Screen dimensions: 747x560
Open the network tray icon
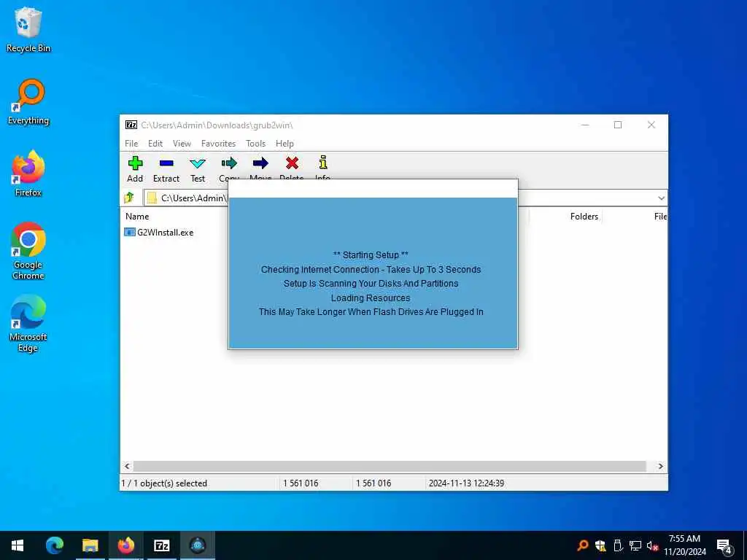635,545
